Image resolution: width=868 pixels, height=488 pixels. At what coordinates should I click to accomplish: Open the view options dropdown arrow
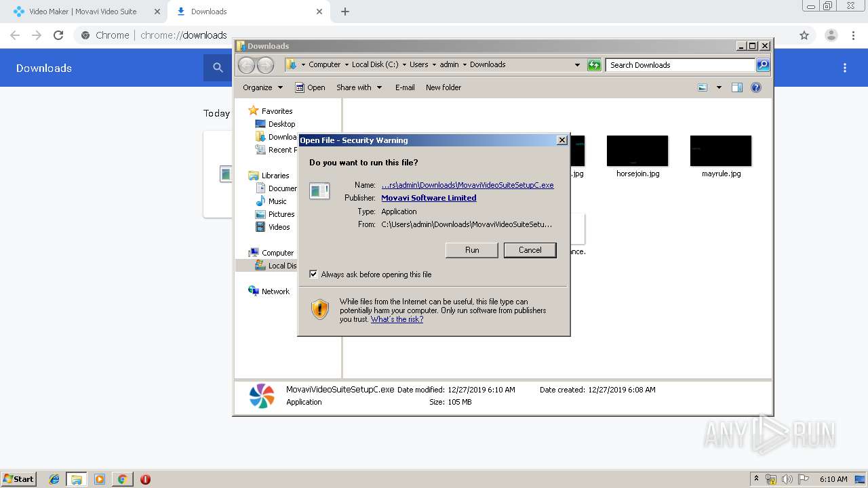[x=719, y=87]
